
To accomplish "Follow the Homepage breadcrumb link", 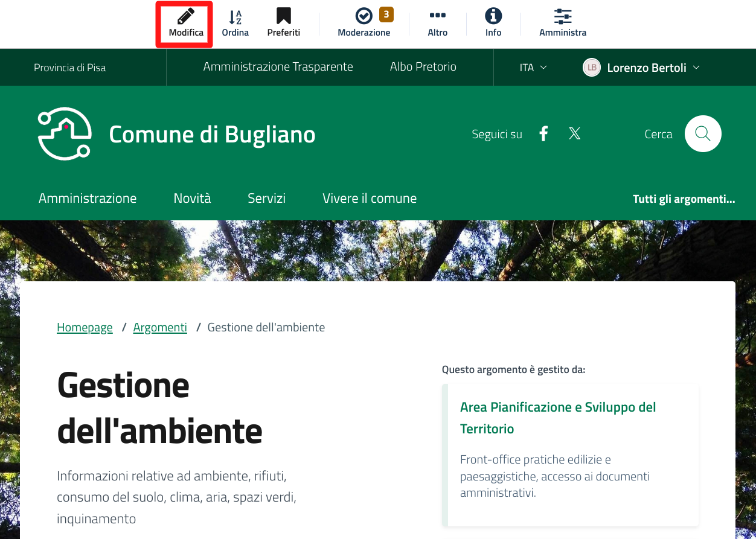I will (85, 328).
